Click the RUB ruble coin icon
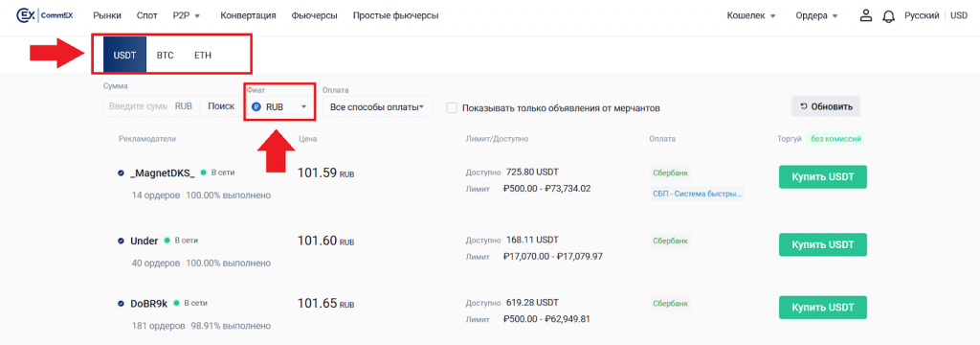 pyautogui.click(x=256, y=107)
